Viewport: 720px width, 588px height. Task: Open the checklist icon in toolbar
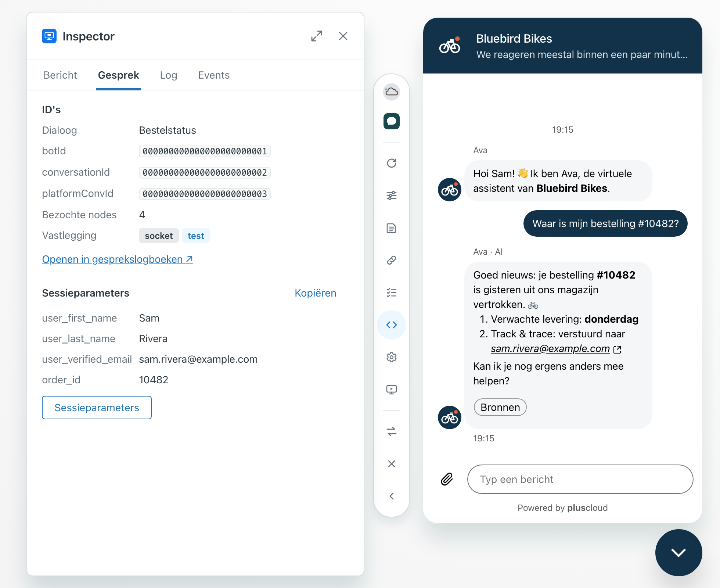(x=392, y=293)
